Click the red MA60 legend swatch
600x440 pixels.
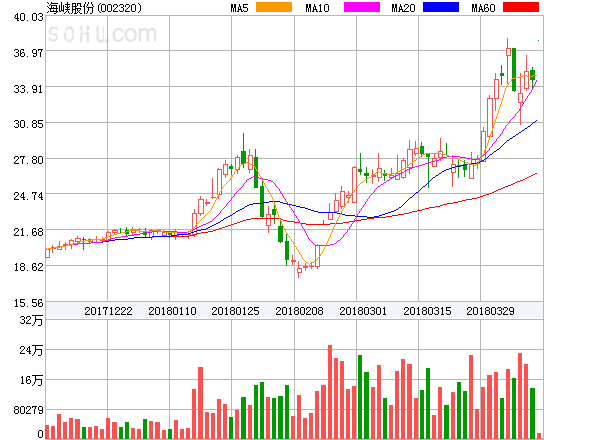click(521, 7)
